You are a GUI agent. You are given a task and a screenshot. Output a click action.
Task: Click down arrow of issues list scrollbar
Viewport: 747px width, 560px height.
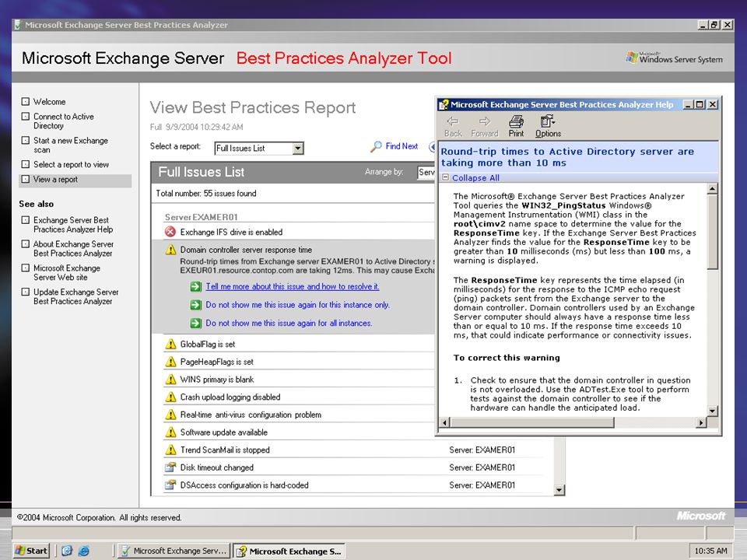559,489
